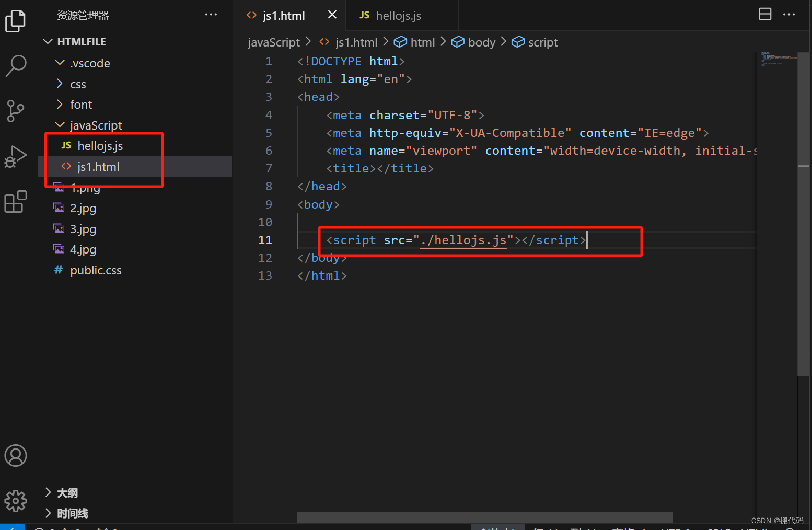Open Extensions view

pos(16,202)
